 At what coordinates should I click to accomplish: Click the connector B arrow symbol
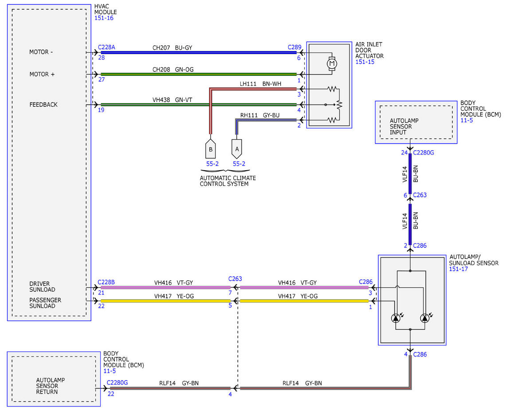point(211,149)
